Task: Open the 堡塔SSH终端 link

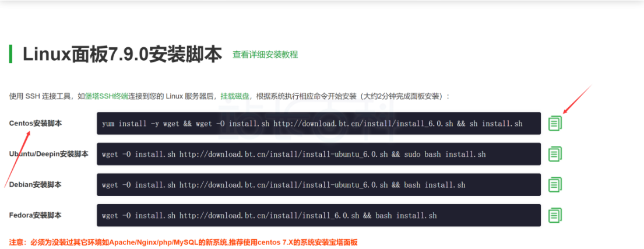Action: pyautogui.click(x=107, y=96)
